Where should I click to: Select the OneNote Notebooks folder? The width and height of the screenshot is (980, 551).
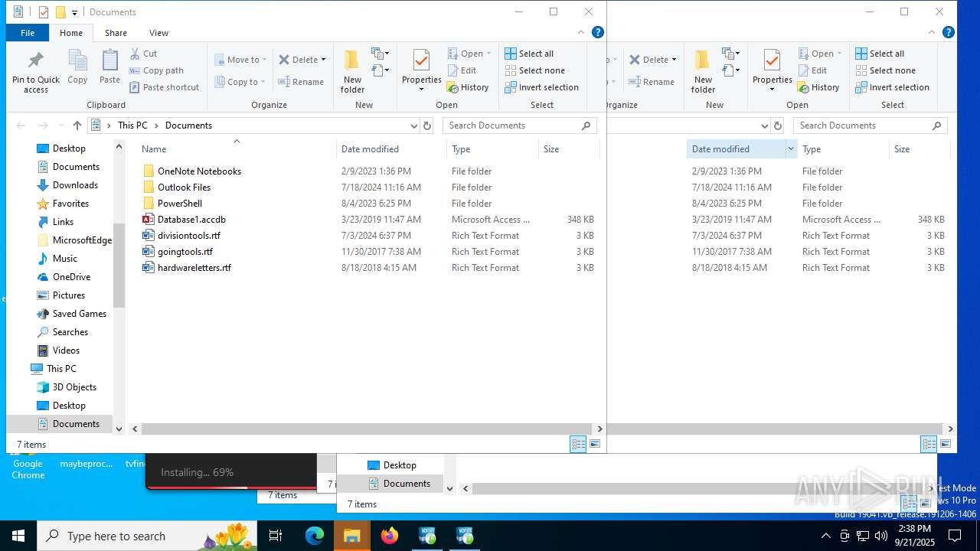tap(199, 171)
